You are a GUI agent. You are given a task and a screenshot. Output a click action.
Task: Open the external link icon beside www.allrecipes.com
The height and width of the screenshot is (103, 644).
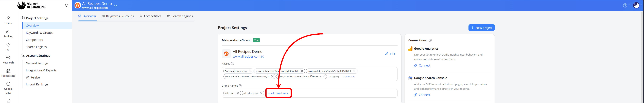click(263, 57)
